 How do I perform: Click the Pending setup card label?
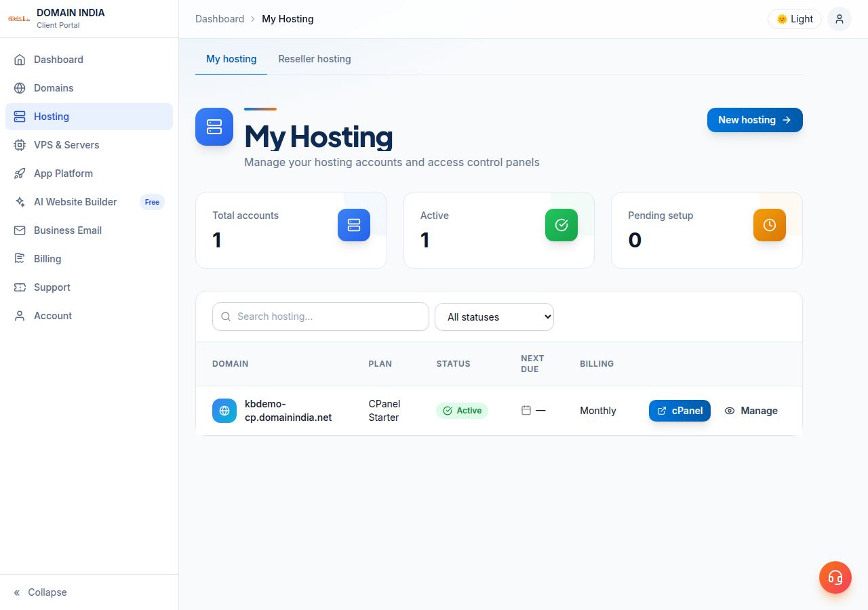point(660,216)
